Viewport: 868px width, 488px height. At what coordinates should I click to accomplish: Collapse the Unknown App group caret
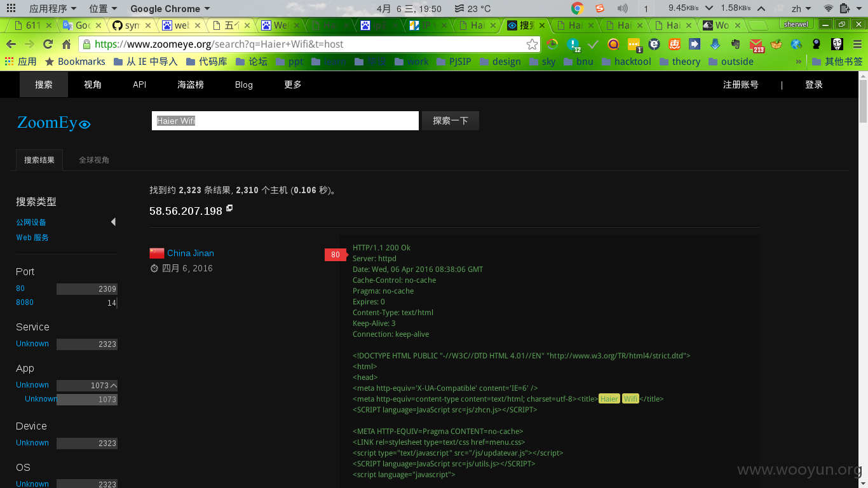[x=113, y=386]
